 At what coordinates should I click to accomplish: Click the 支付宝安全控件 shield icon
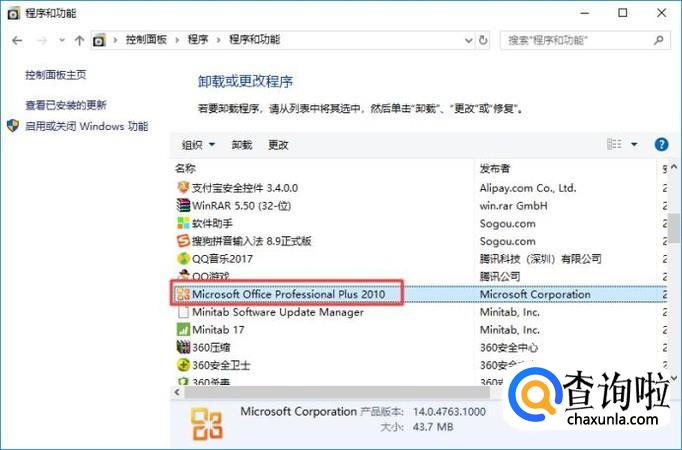click(x=183, y=187)
